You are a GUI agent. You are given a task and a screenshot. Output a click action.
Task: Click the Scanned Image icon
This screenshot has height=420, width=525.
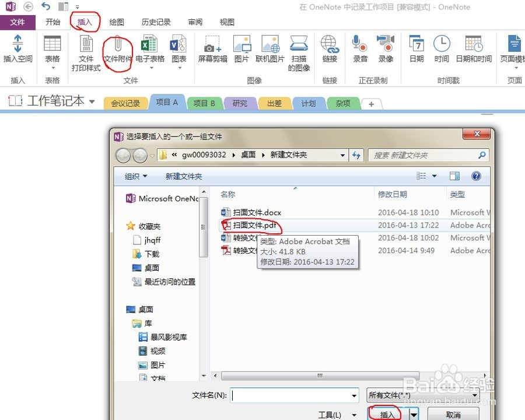coord(299,44)
